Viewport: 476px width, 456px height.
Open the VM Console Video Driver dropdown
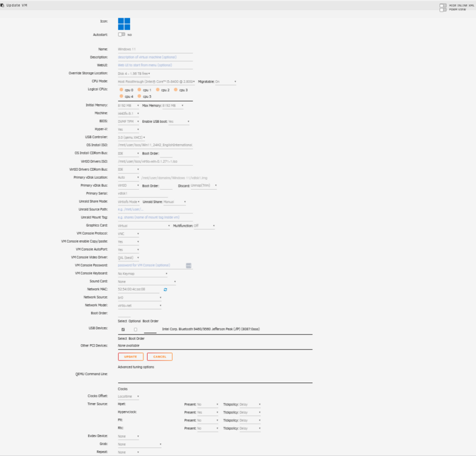tap(128, 258)
